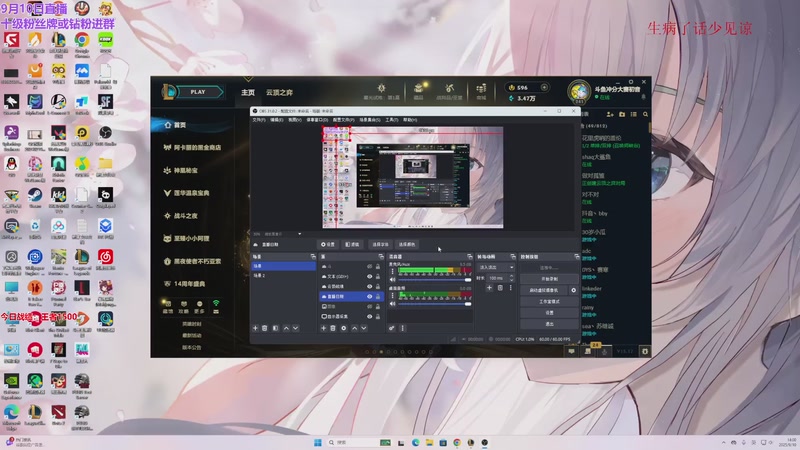Toggle lock on the 显示器采集 source
Viewport: 800px width, 450px height.
point(378,316)
